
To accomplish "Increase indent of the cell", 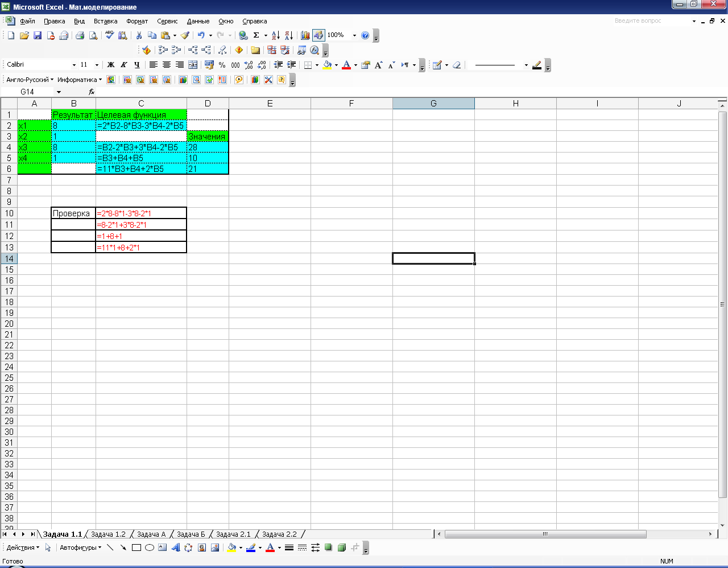I will coord(292,65).
